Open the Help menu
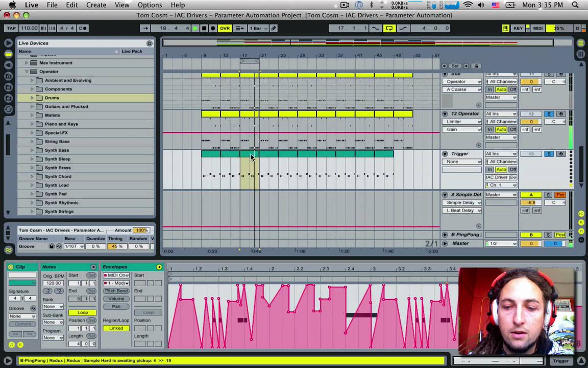 pyautogui.click(x=178, y=5)
